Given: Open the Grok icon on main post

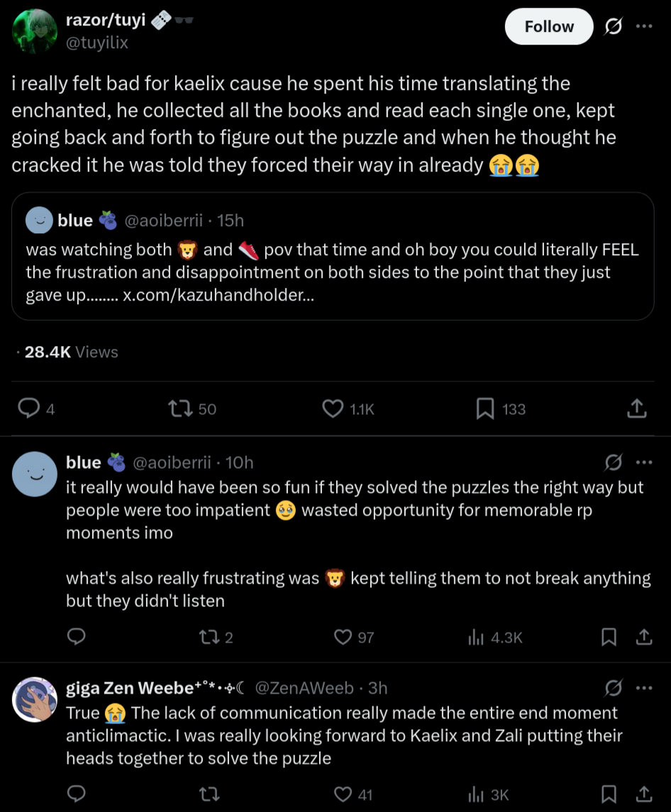Looking at the screenshot, I should [x=611, y=27].
